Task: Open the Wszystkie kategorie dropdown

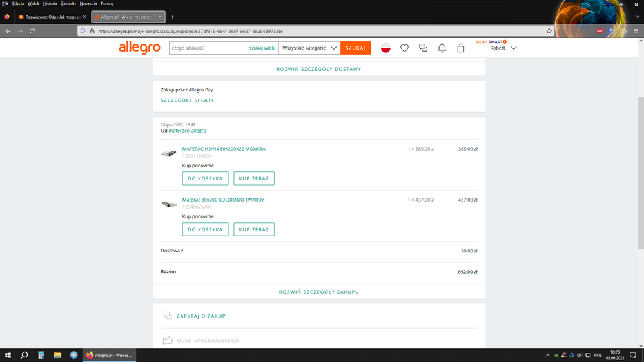Action: [x=309, y=48]
